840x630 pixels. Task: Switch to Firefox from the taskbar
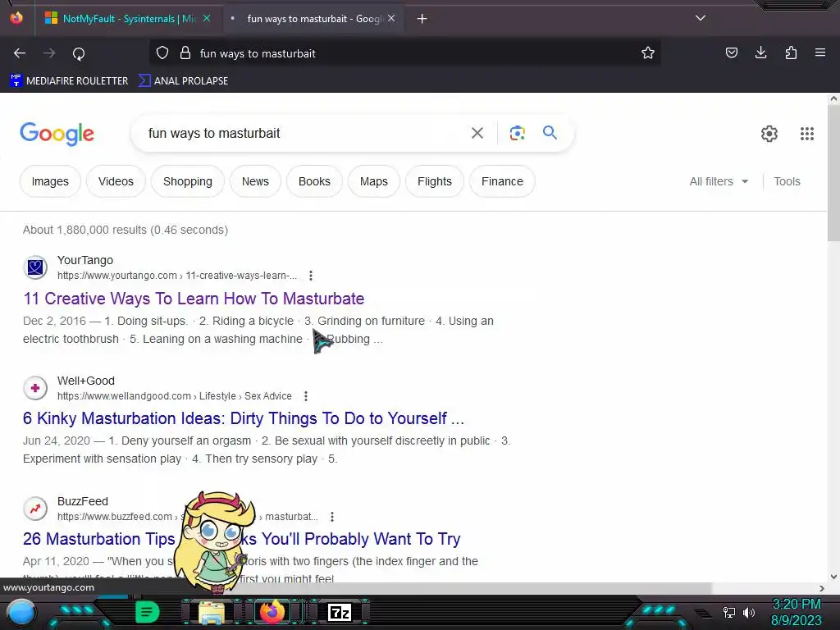click(272, 612)
